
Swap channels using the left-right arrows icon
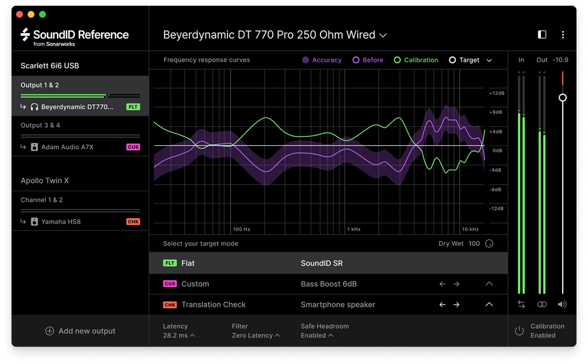point(521,305)
